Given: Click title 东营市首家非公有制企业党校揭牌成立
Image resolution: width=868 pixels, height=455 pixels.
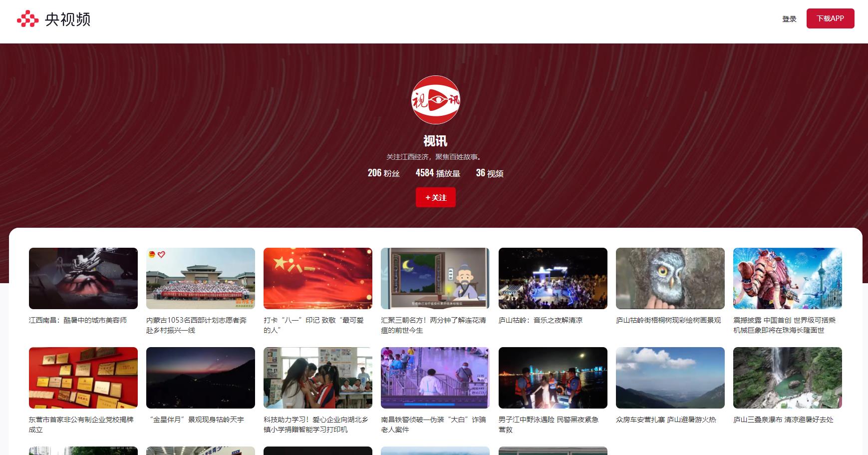Looking at the screenshot, I should [x=81, y=425].
